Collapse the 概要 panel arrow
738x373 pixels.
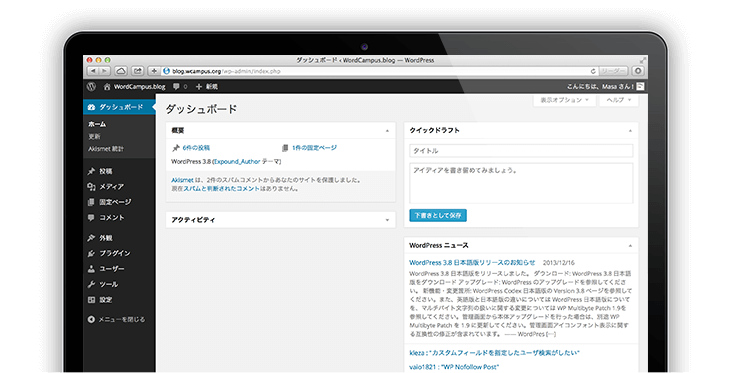click(387, 131)
